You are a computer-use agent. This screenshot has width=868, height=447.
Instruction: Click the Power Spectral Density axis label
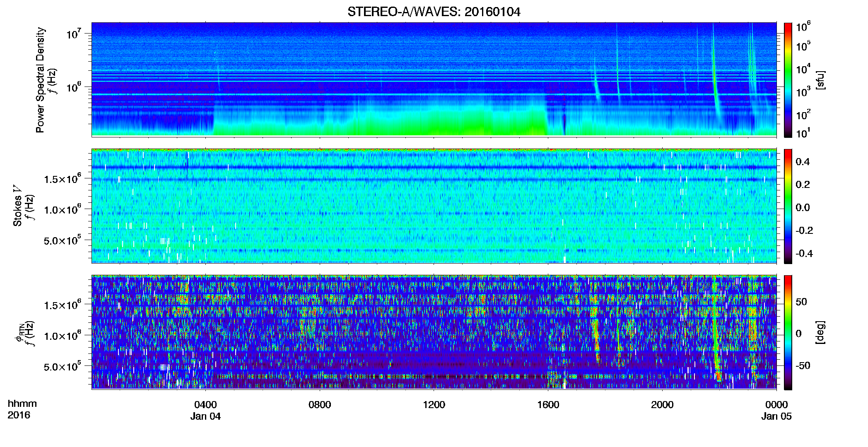pyautogui.click(x=40, y=80)
